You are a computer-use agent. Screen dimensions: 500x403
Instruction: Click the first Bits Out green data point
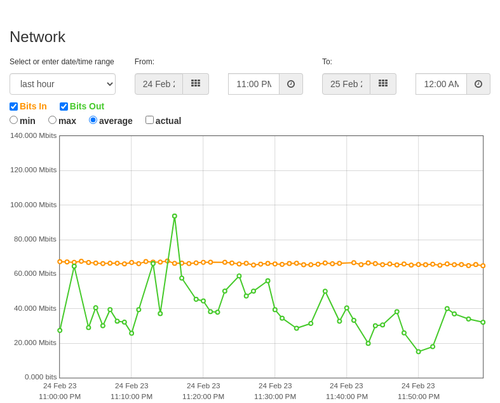click(60, 330)
